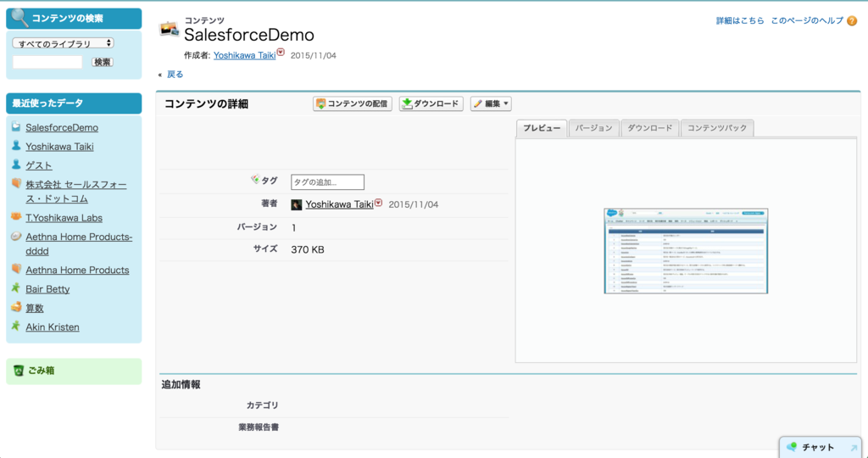The width and height of the screenshot is (868, 458).
Task: Click the 検索 button
Action: pos(102,62)
